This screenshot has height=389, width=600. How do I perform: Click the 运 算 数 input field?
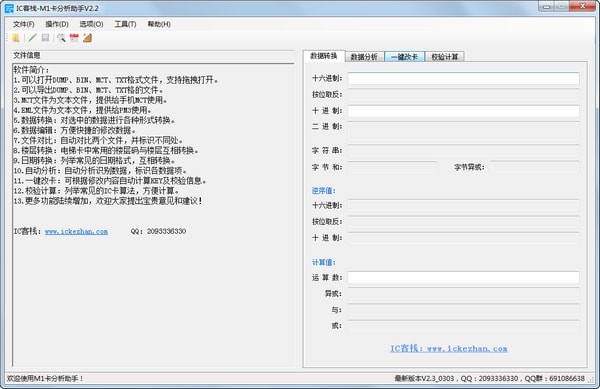click(463, 277)
